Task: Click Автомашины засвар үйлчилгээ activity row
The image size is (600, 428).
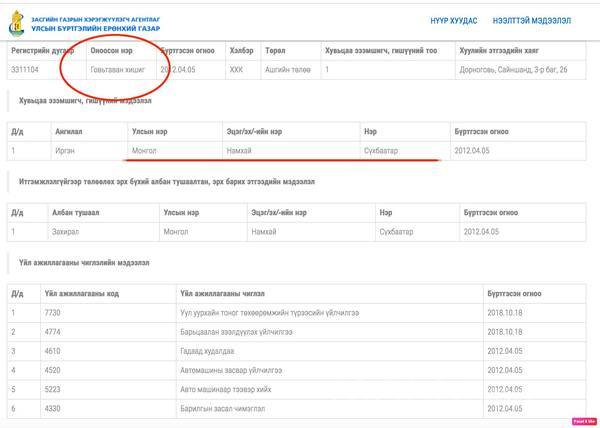Action: [x=232, y=370]
